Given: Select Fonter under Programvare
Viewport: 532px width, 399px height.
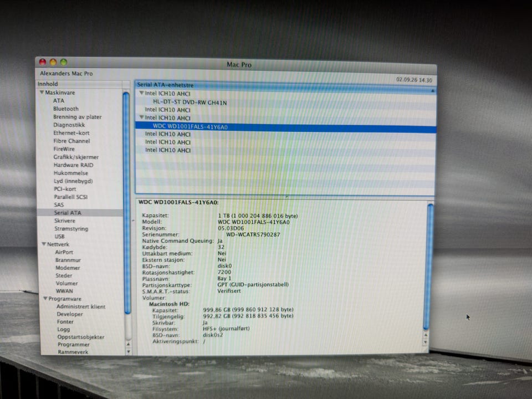Looking at the screenshot, I should (x=65, y=321).
